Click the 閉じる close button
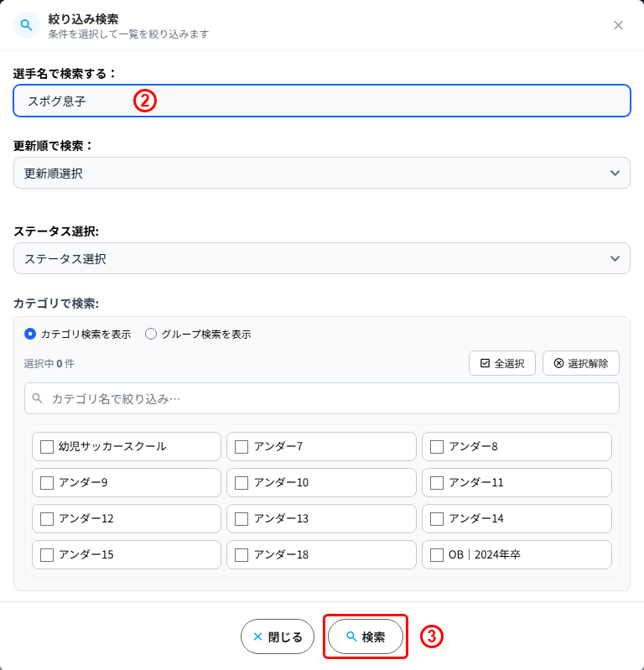Screen dimensions: 644x670 pyautogui.click(x=278, y=636)
